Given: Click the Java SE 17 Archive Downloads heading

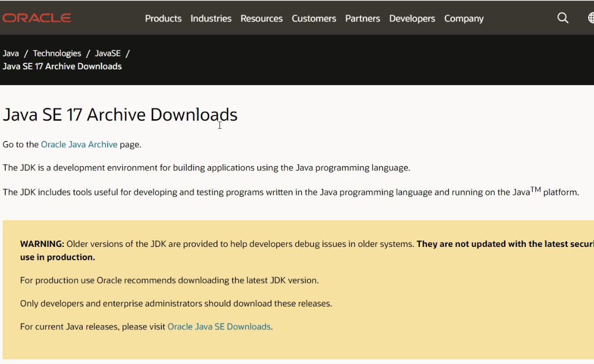Looking at the screenshot, I should point(120,114).
